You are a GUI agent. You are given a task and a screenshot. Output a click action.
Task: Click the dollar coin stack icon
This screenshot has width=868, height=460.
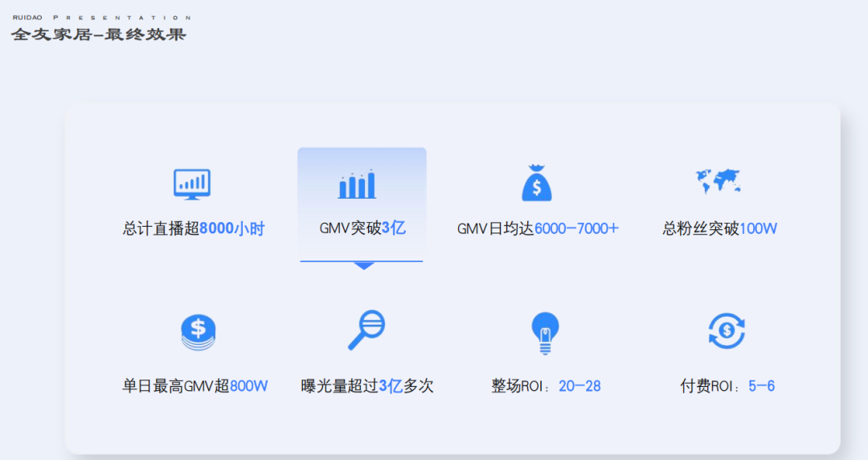click(199, 332)
